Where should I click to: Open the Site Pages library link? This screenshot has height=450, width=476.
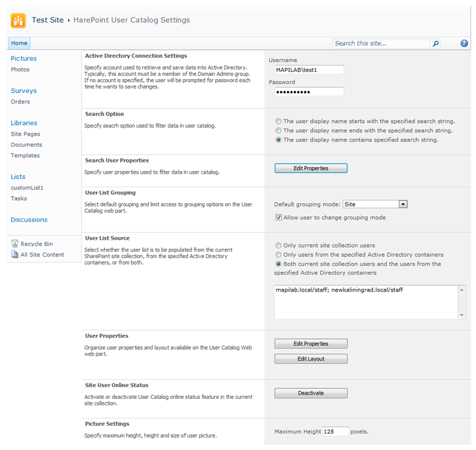(x=26, y=134)
